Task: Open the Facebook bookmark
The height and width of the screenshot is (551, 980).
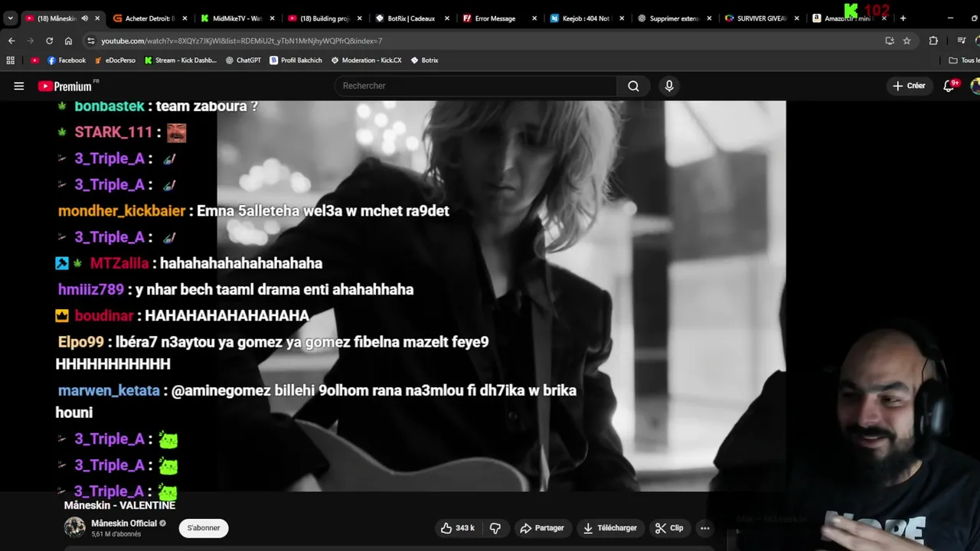Action: 67,60
